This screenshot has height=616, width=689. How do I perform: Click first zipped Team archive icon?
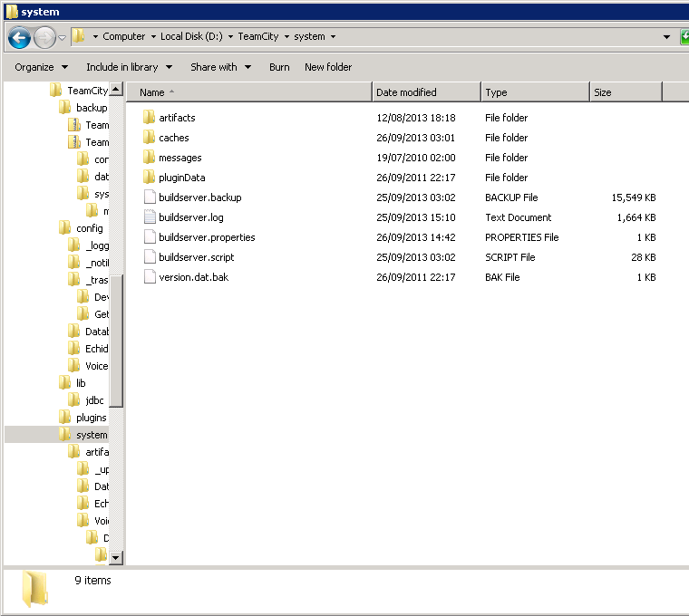(x=74, y=125)
